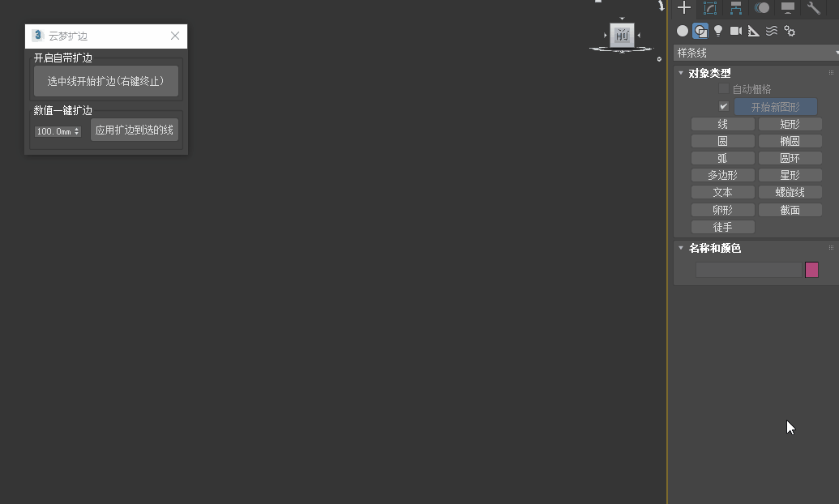Collapse the 名称和颜色 rollout

(681, 248)
